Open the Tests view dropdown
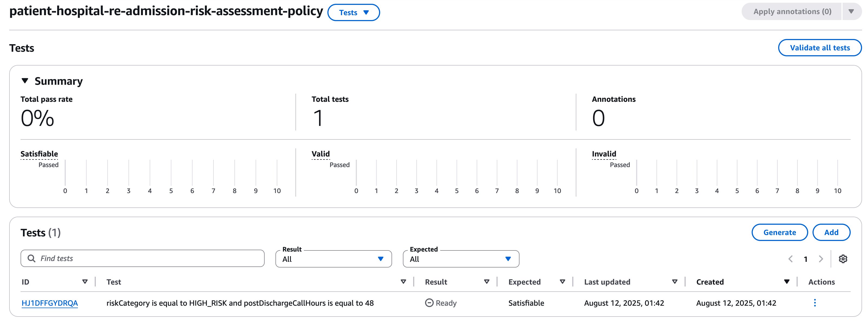This screenshot has width=868, height=326. coord(353,12)
